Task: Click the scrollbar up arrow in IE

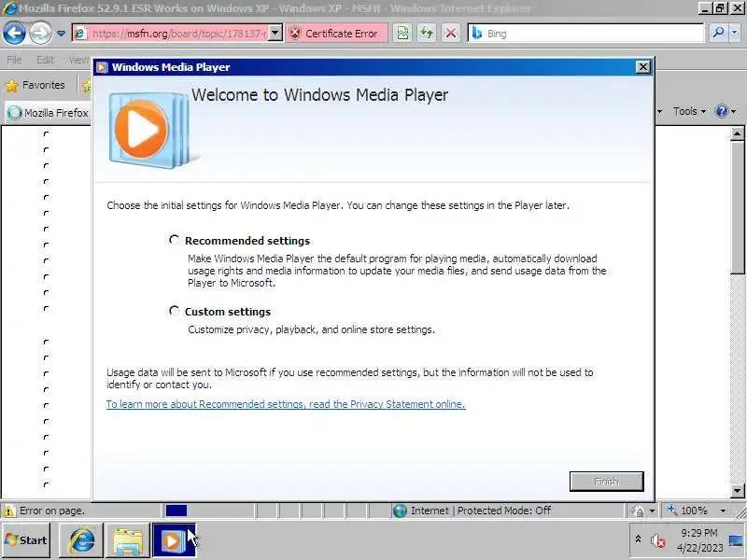Action: [737, 133]
